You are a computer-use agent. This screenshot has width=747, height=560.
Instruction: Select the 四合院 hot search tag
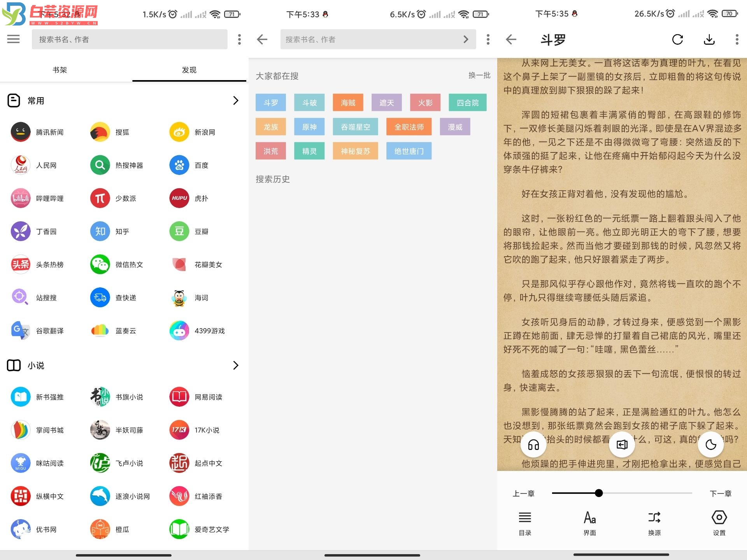468,103
